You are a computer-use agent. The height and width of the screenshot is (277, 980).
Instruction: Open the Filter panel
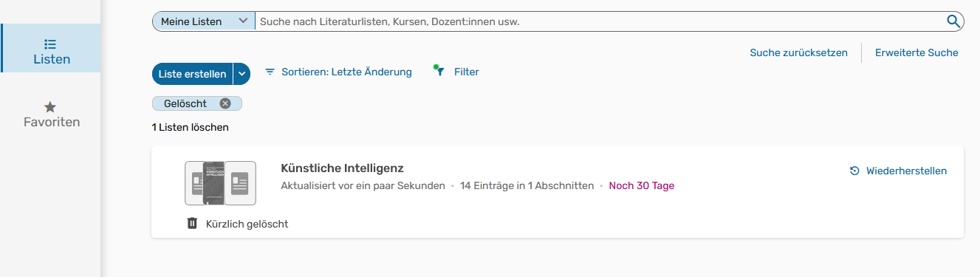coord(456,72)
